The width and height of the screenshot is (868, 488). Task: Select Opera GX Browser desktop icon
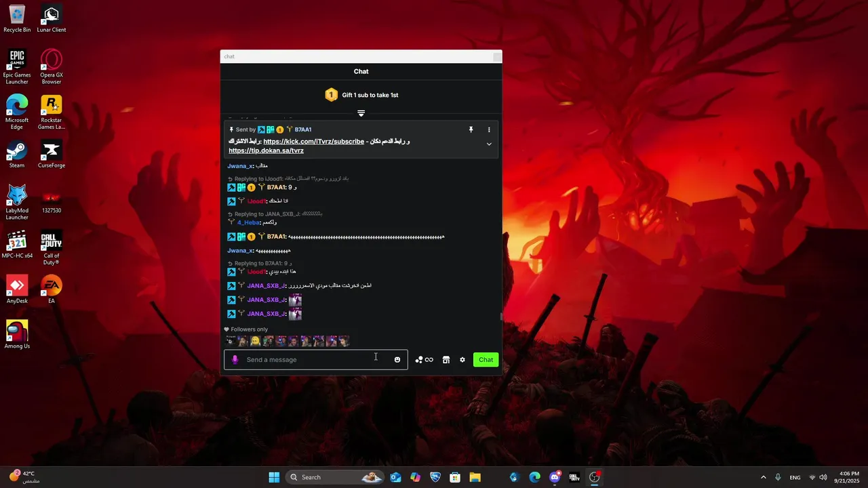[x=52, y=66]
